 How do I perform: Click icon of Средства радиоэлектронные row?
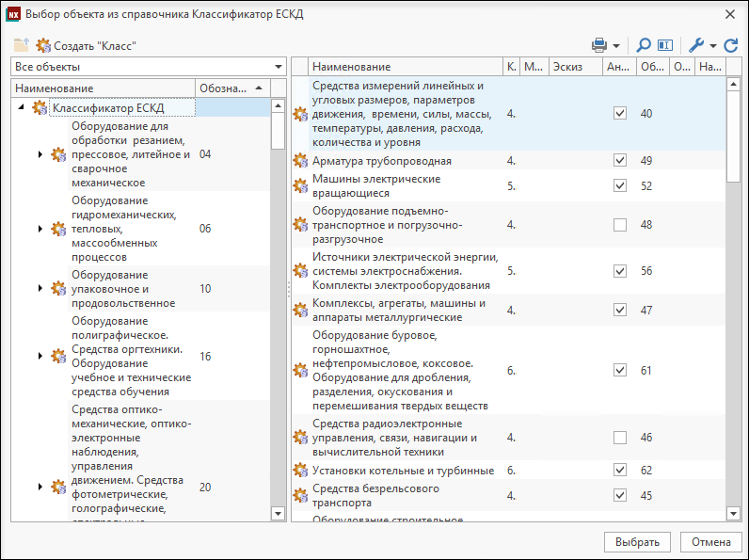pyautogui.click(x=300, y=438)
